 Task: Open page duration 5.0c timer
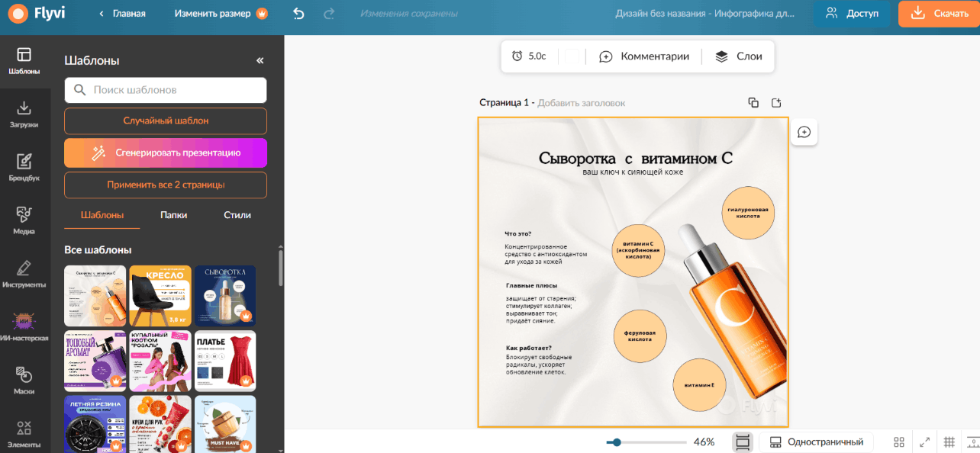[x=529, y=56]
